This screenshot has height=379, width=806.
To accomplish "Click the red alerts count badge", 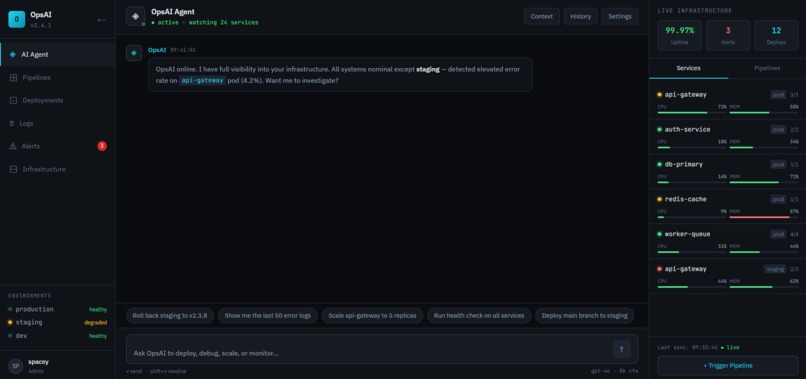I will (x=102, y=146).
